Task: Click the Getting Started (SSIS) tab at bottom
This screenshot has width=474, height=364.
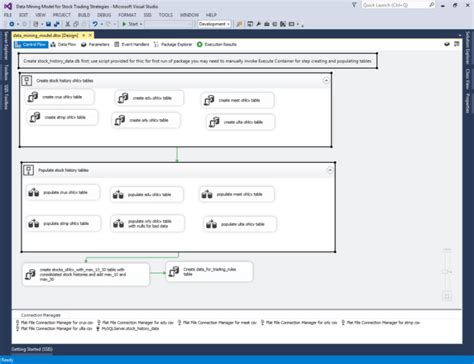Action: 32,349
